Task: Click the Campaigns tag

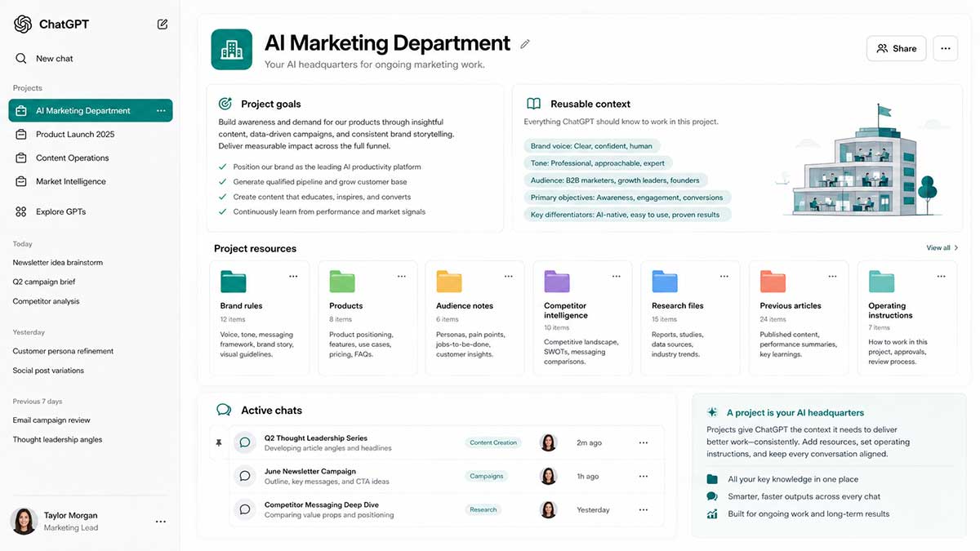Action: click(x=487, y=476)
